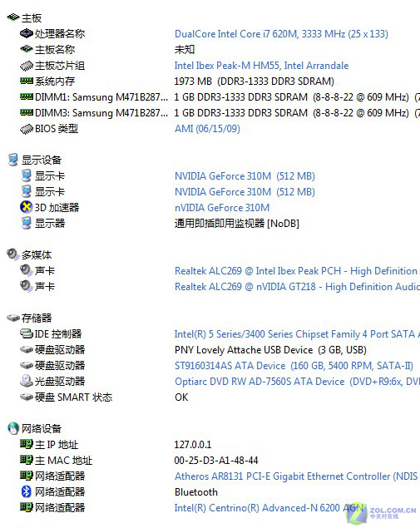Click the network card icon beside 主 IP 地址
This screenshot has height=528, width=420.
pos(27,444)
